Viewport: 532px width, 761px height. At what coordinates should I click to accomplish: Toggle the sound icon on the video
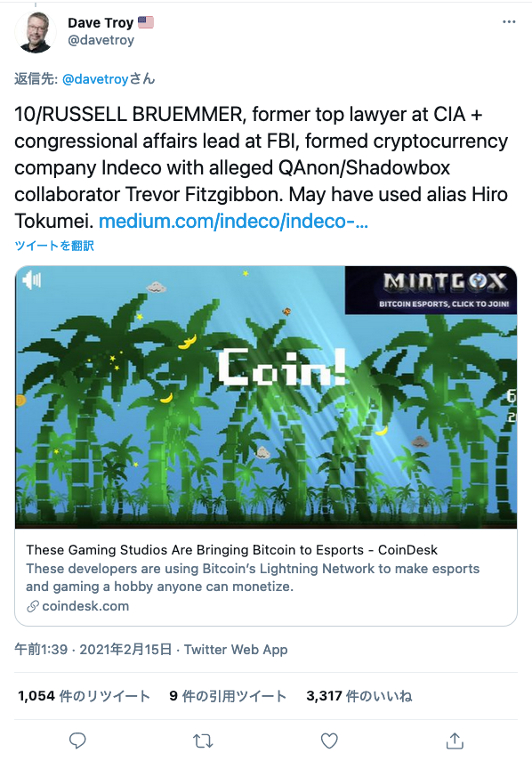click(x=32, y=280)
